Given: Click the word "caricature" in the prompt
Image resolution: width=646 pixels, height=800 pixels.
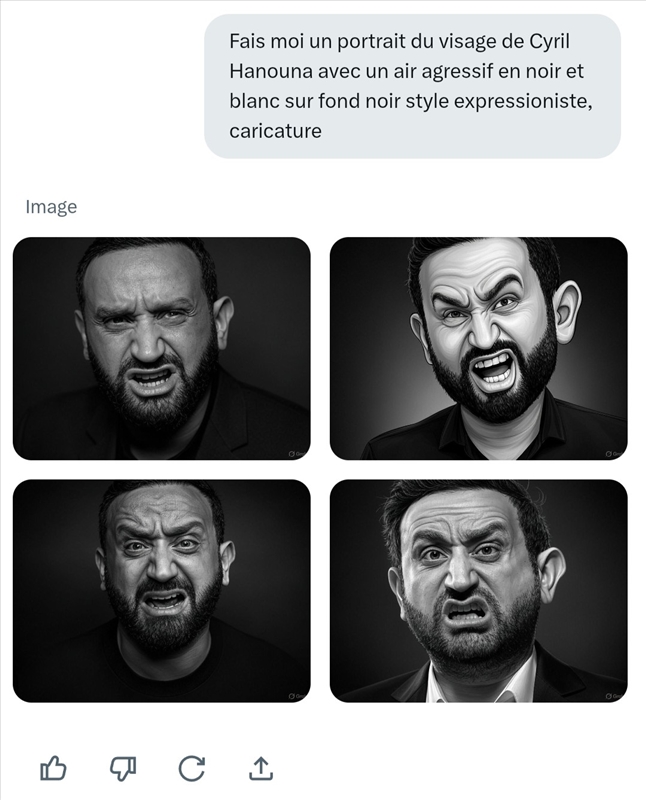Looking at the screenshot, I should pyautogui.click(x=275, y=131).
